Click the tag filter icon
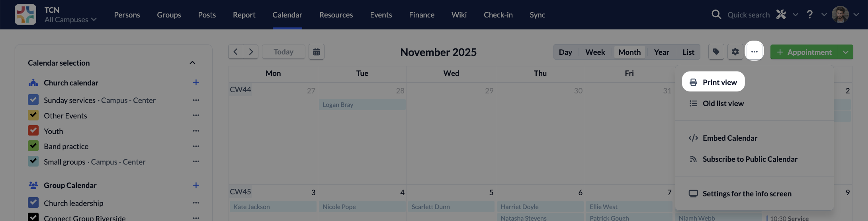This screenshot has height=221, width=868. pos(716,52)
